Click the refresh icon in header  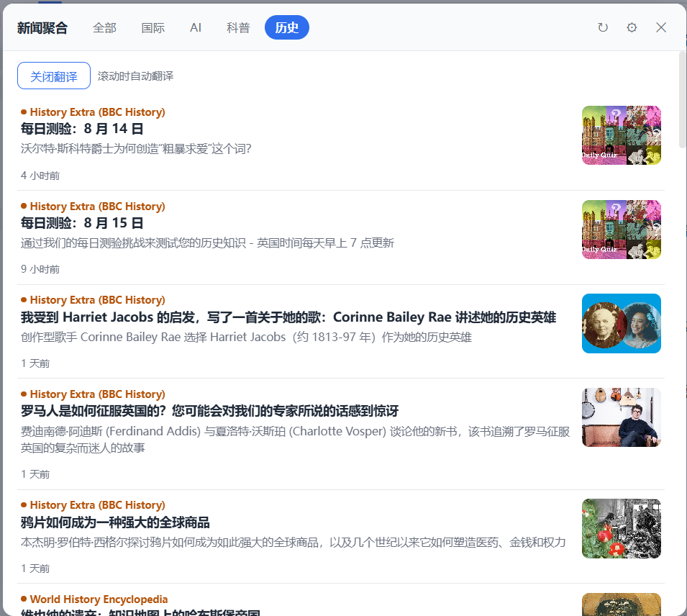point(603,27)
